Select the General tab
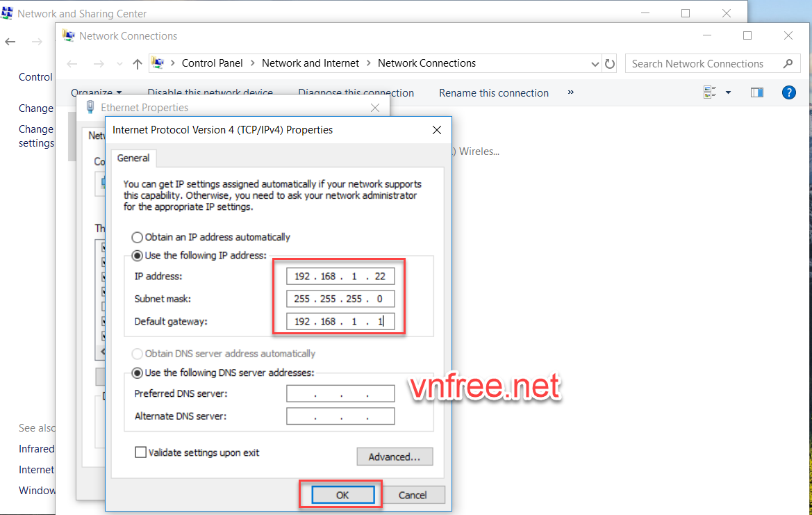Screen dimensions: 812x515 [x=133, y=158]
